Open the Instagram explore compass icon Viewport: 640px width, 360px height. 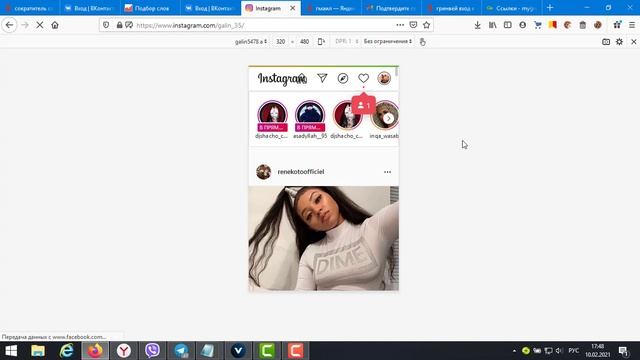(343, 78)
